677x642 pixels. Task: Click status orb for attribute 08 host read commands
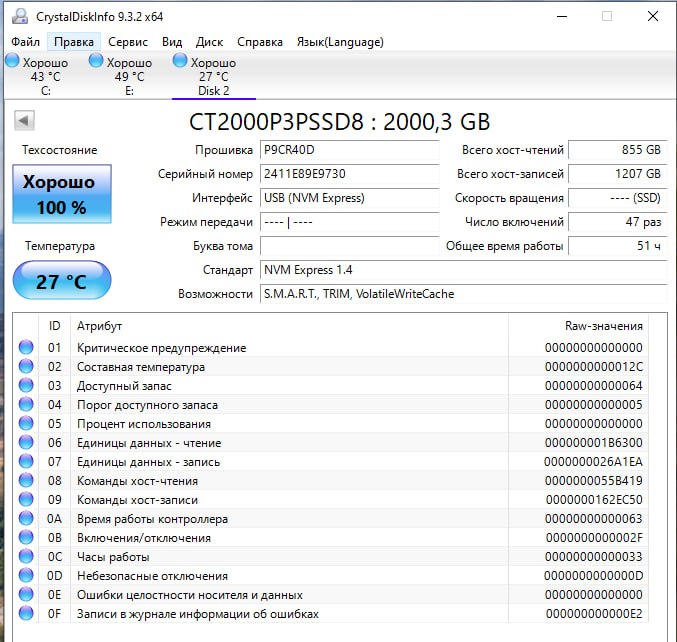tap(26, 480)
